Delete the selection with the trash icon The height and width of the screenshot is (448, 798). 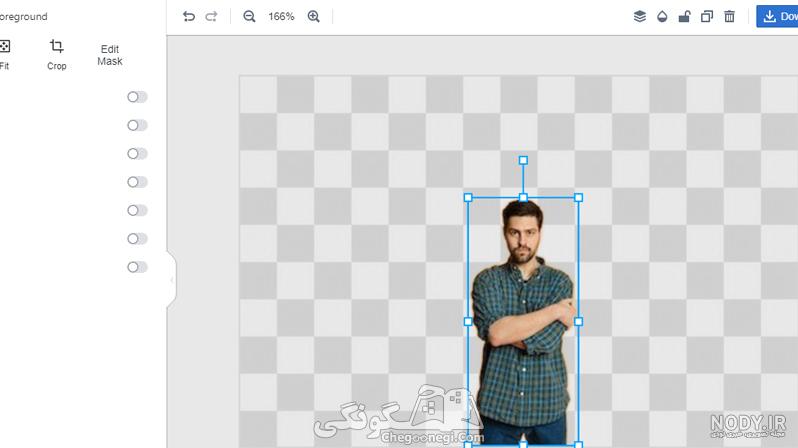click(x=729, y=16)
